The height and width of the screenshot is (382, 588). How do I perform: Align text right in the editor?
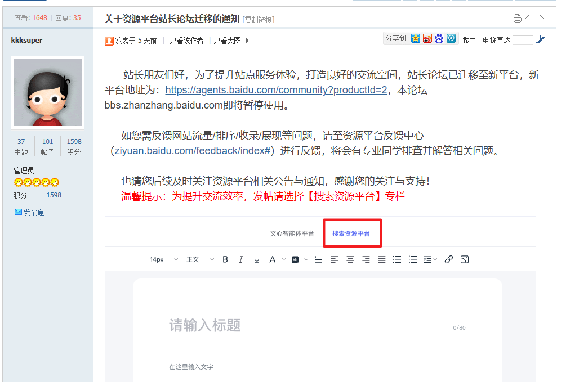(366, 259)
